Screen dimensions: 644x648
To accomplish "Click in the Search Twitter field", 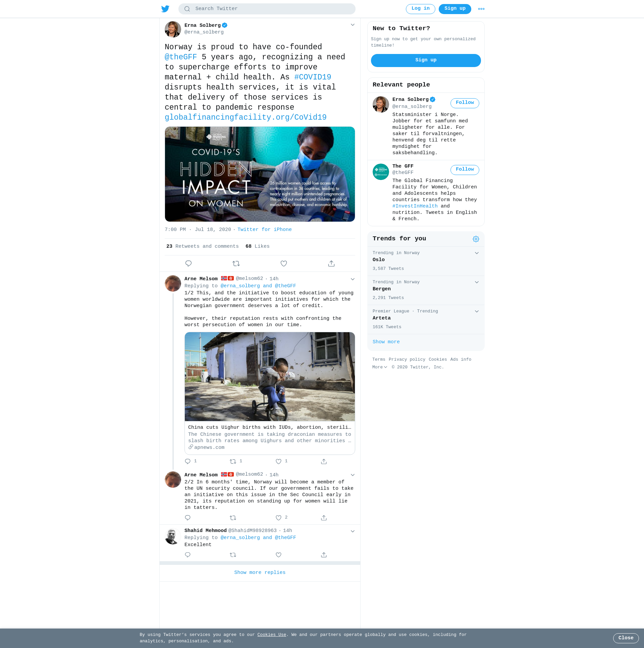I will pyautogui.click(x=267, y=9).
